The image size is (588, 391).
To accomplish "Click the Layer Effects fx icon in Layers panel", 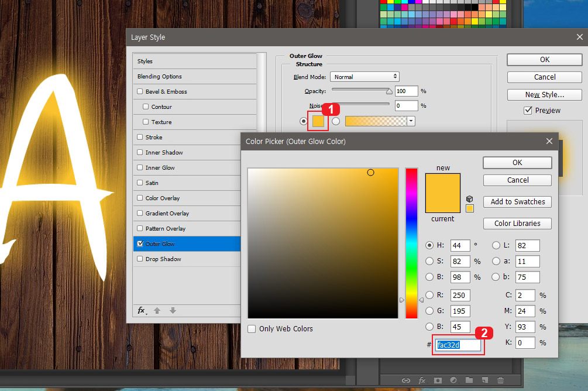I will pos(422,380).
